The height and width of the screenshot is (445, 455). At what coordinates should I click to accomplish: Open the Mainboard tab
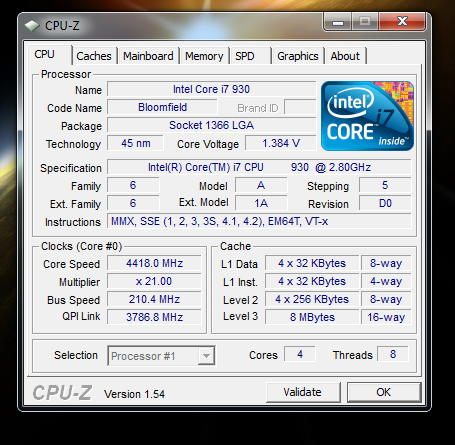(x=148, y=56)
